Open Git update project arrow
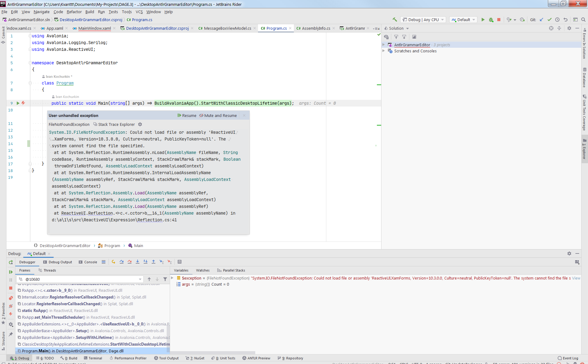Viewport: 588px width, 364px height. point(541,20)
